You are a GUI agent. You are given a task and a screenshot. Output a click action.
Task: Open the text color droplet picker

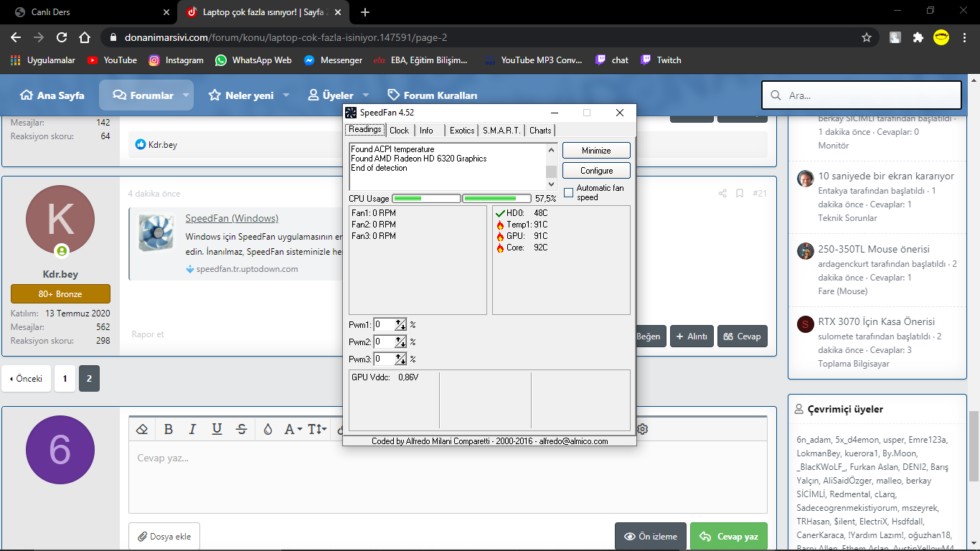(x=268, y=429)
